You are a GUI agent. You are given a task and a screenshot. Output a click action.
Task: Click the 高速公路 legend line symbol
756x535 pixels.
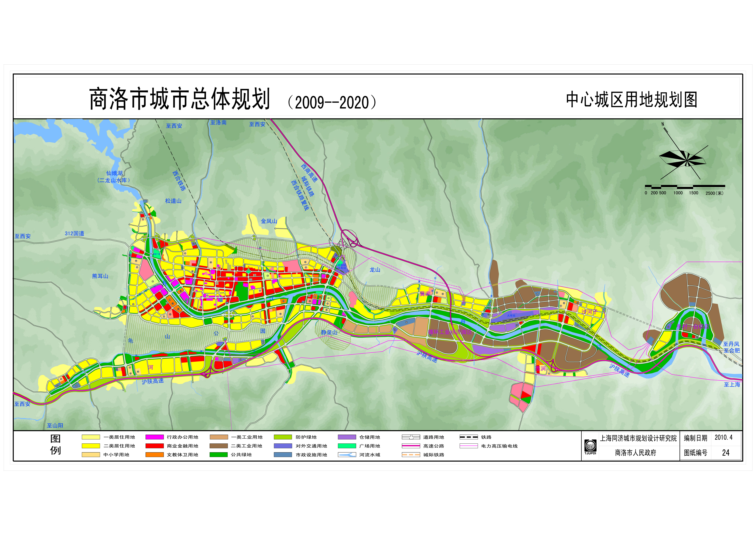point(411,446)
